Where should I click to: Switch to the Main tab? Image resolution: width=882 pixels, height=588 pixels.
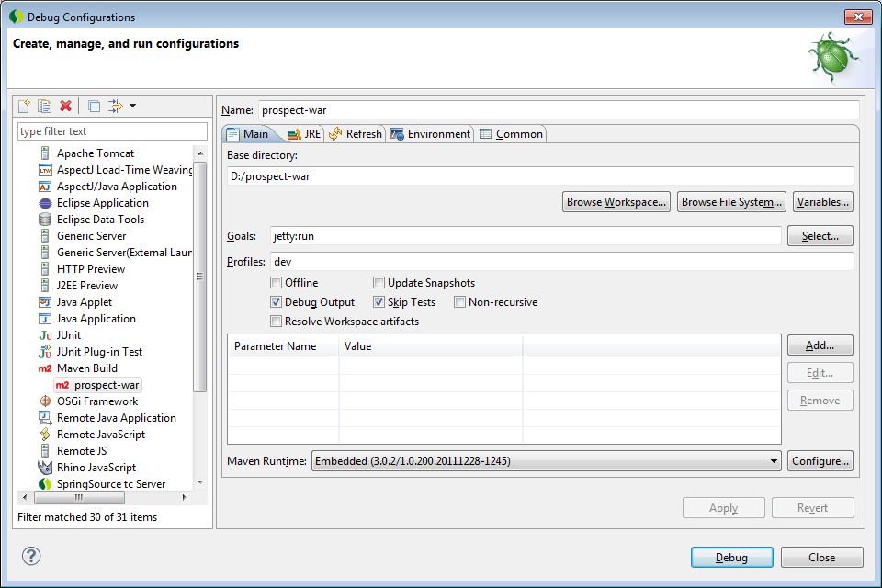[x=248, y=134]
